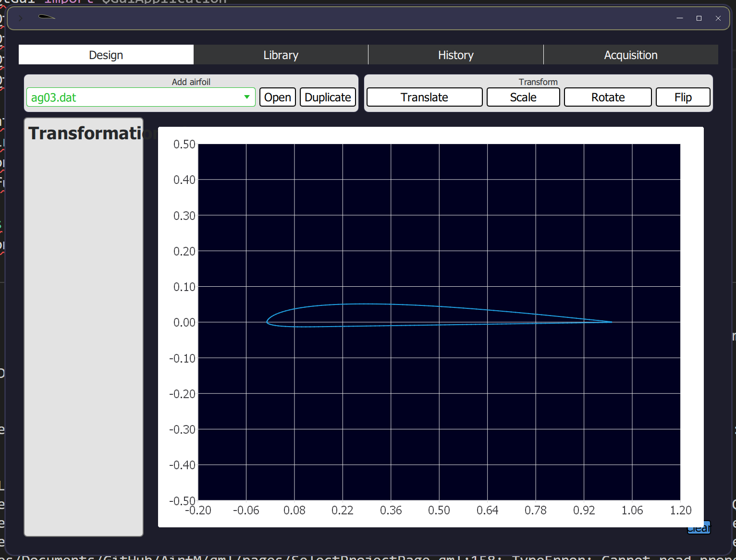The height and width of the screenshot is (560, 736).
Task: Click the 0.00 y-axis label
Action: point(184,322)
